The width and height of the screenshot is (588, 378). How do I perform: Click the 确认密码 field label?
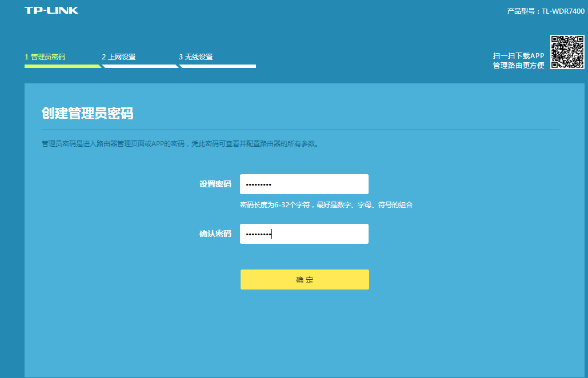[x=215, y=234]
